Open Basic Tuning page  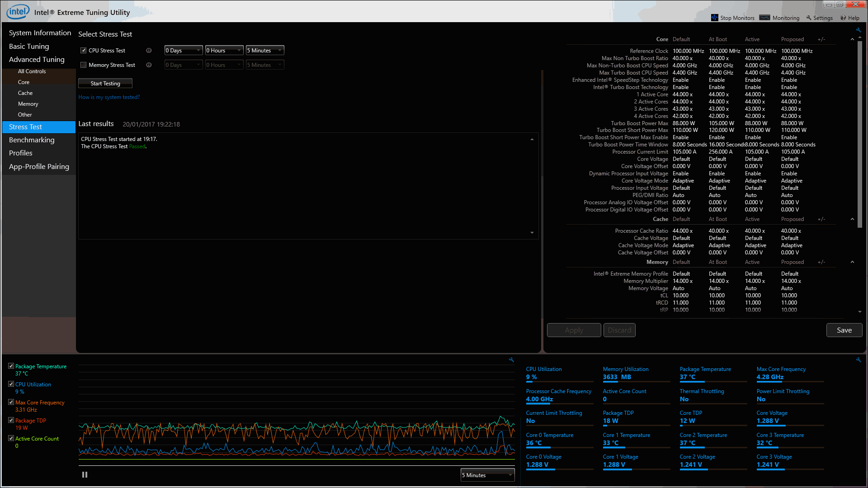(29, 46)
